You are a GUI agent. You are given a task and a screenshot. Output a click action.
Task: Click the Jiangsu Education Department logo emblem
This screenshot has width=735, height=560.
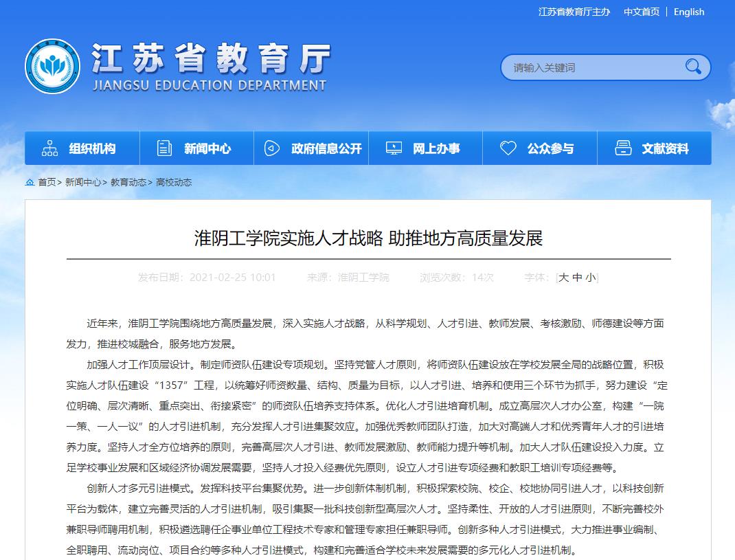pos(52,67)
